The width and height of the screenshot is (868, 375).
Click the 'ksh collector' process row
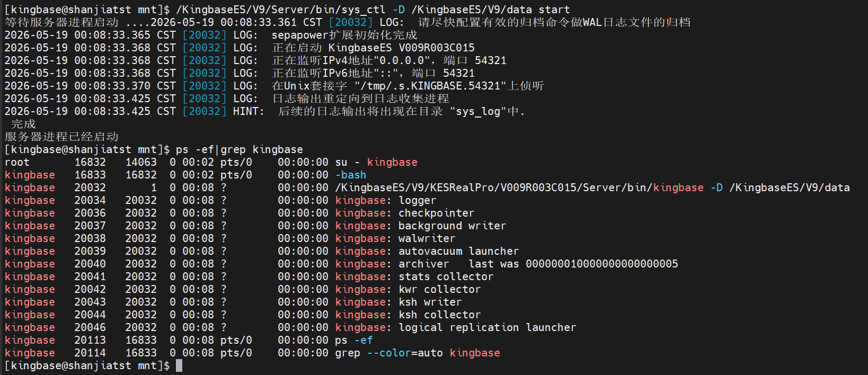pos(243,315)
